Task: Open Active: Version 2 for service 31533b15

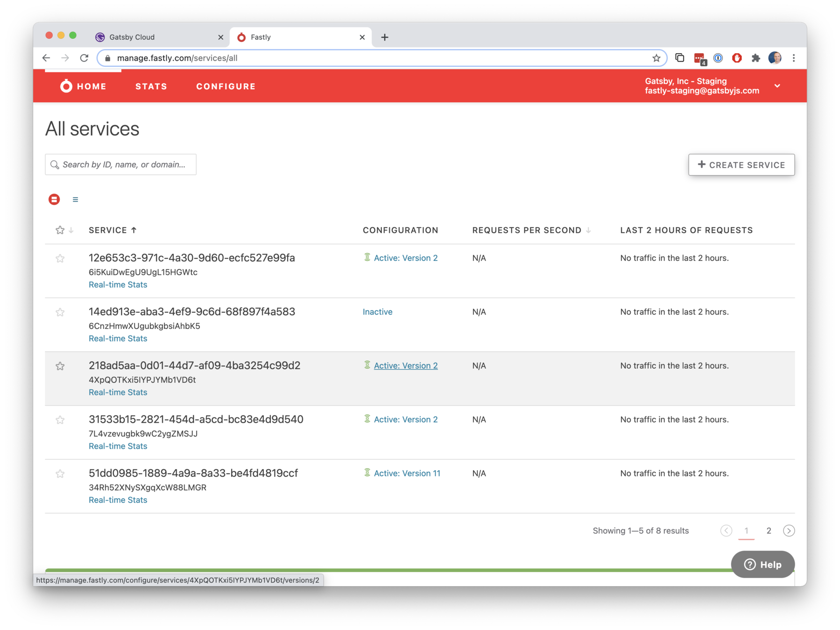Action: [x=405, y=420]
